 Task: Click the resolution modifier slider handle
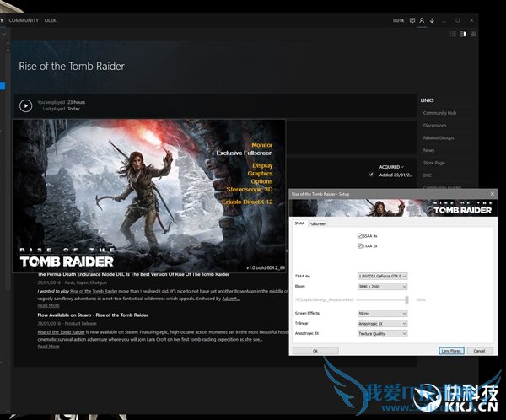coord(406,300)
